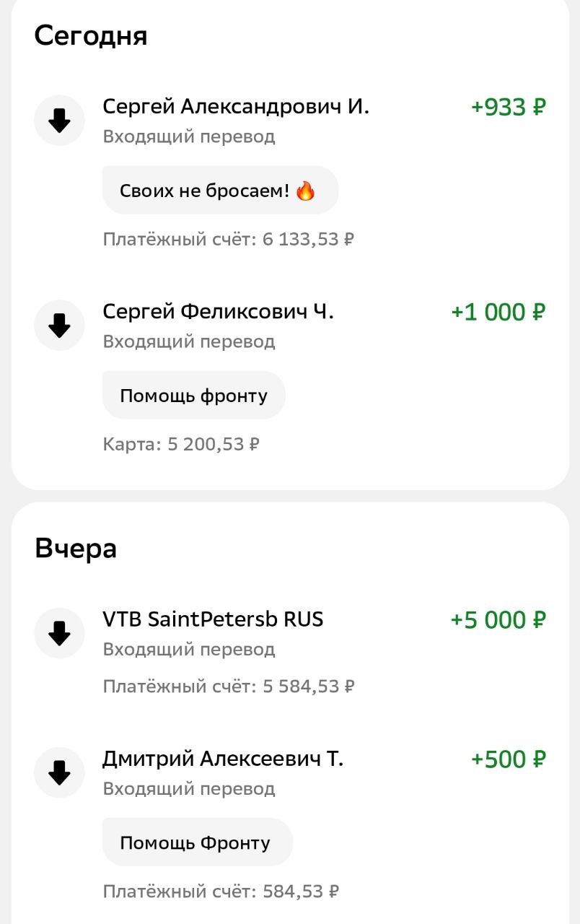Click the +1 000 ₽ amount
This screenshot has width=580, height=924.
[498, 313]
